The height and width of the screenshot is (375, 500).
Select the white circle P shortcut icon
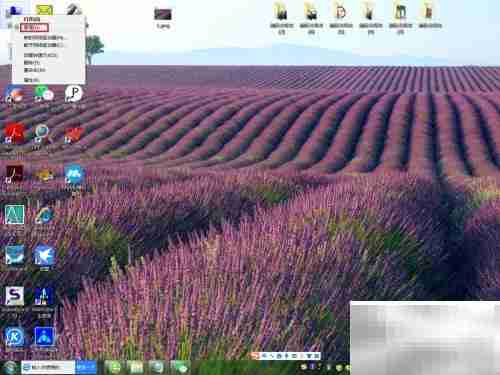click(74, 93)
